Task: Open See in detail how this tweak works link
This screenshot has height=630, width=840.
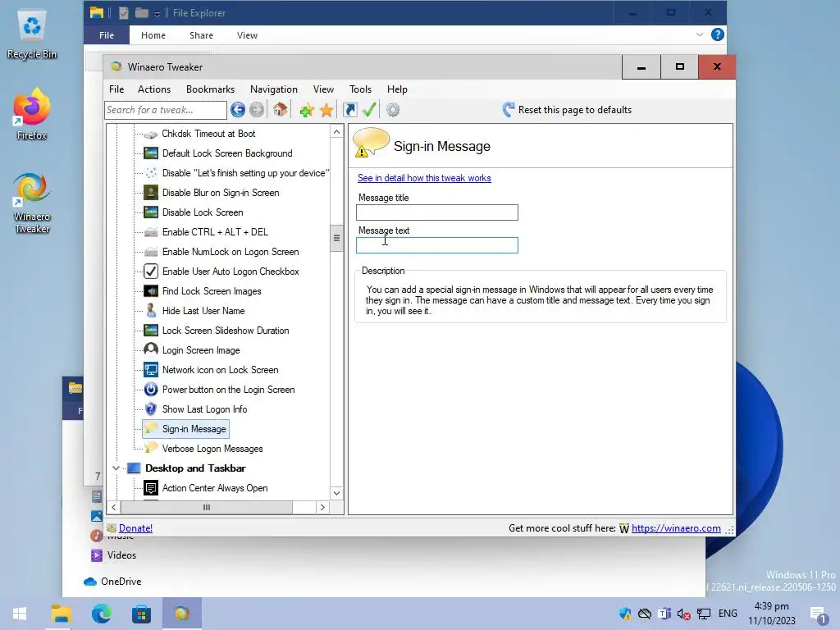Action: (x=424, y=178)
